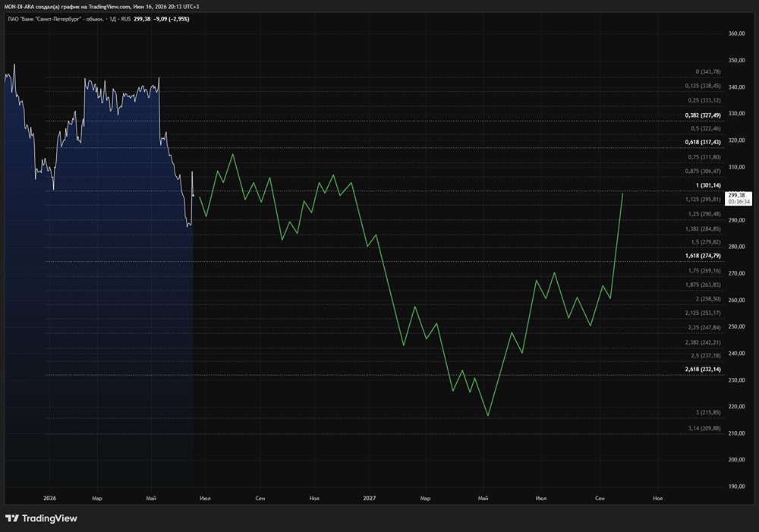
Task: Click the 260,00 price axis label
Action: 736,300
